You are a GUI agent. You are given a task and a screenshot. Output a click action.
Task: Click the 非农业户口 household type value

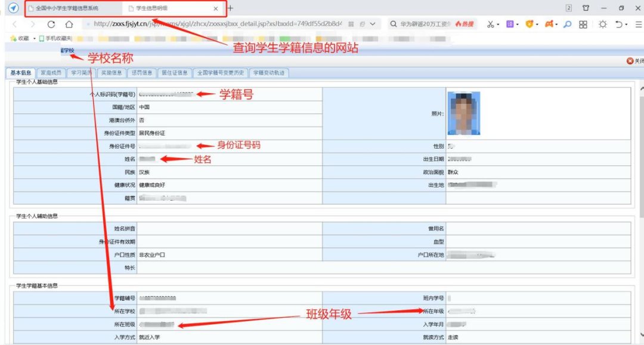pyautogui.click(x=152, y=255)
